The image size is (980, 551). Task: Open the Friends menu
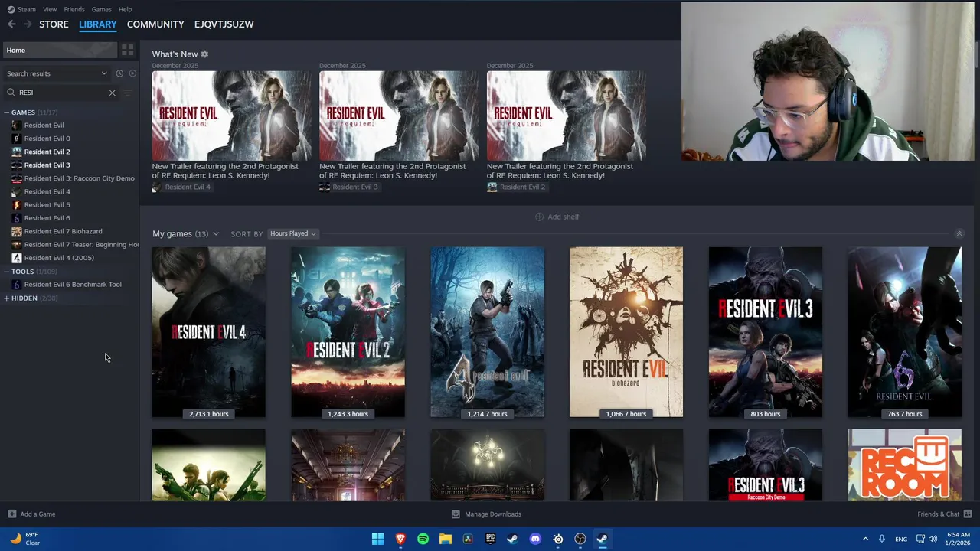tap(74, 9)
